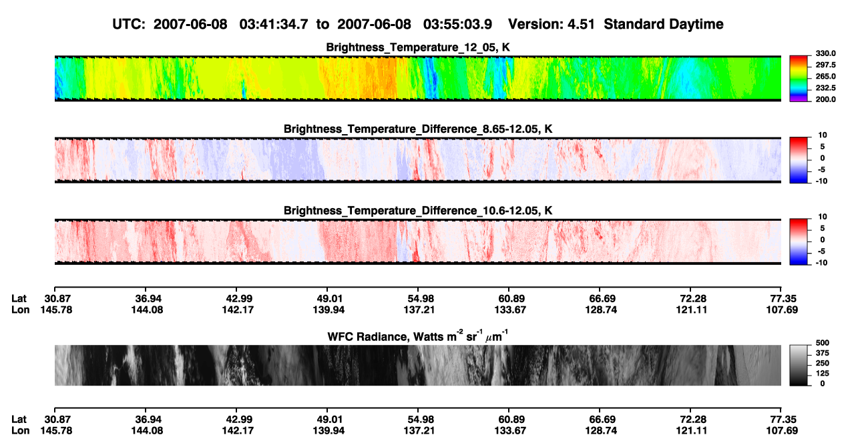Click the "Lon" row label on the bottom axis
868x445 pixels.
[20, 430]
